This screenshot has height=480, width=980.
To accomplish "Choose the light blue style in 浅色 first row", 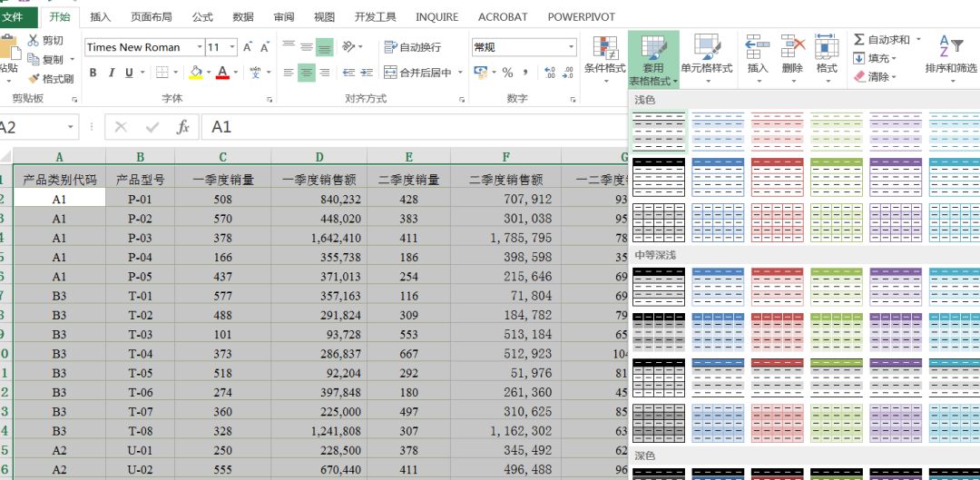I will pos(718,132).
